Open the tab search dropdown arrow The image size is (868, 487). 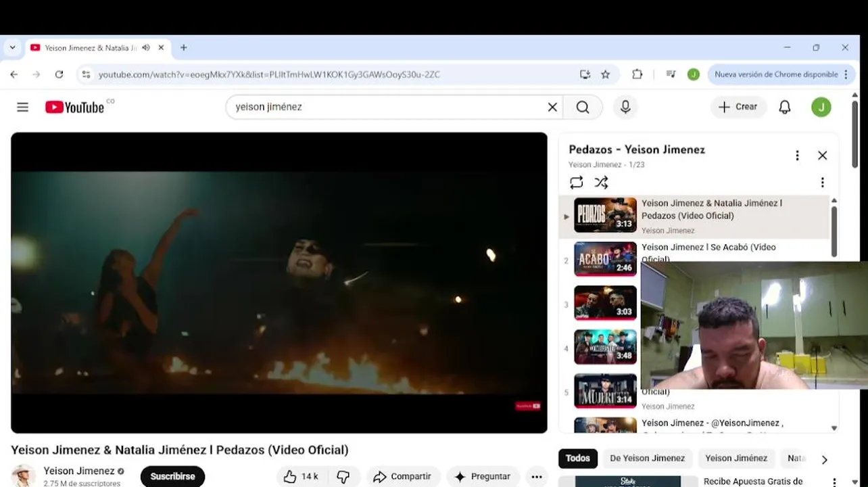click(12, 47)
